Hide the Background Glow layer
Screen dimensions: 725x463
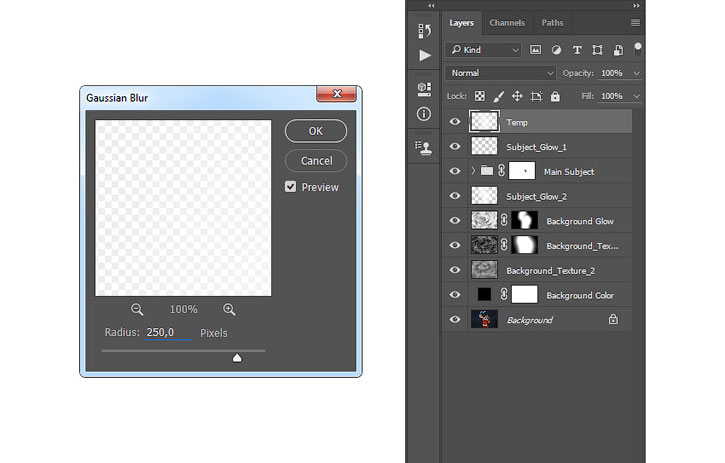455,221
